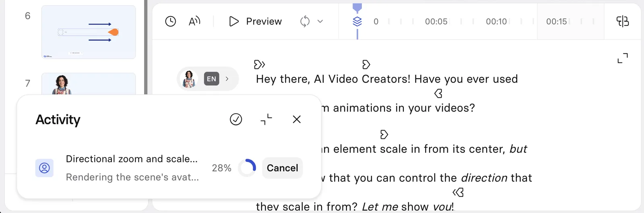This screenshot has width=644, height=213.
Task: Open avatar and EN language selector
Action: (208, 79)
